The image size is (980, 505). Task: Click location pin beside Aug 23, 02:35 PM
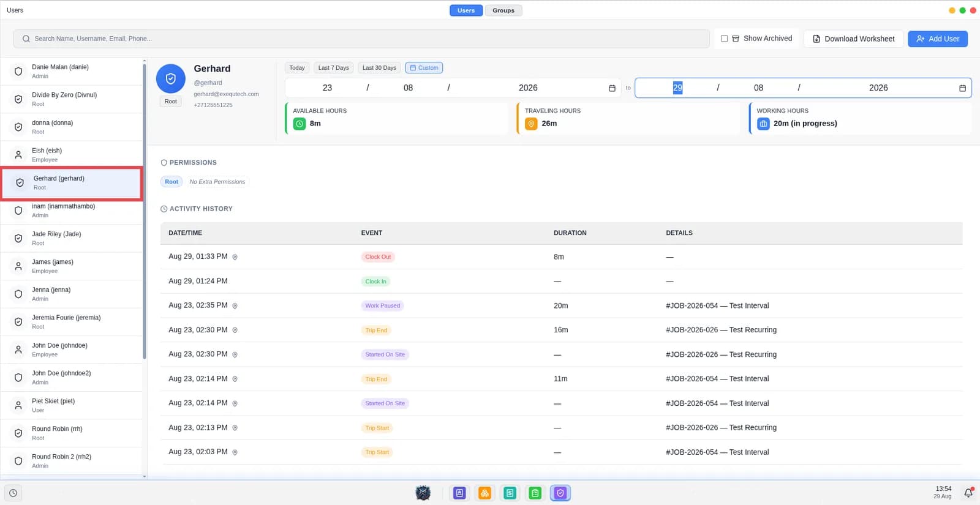[x=235, y=305]
